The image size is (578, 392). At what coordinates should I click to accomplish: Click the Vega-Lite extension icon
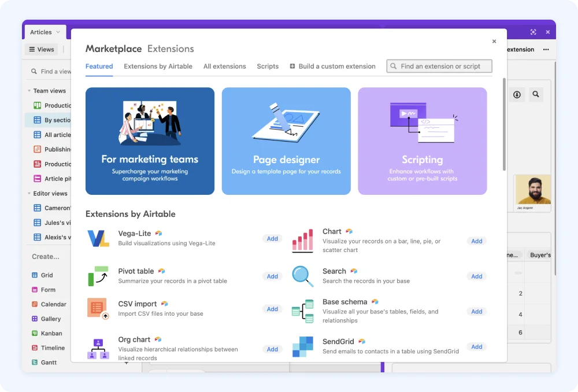(98, 238)
